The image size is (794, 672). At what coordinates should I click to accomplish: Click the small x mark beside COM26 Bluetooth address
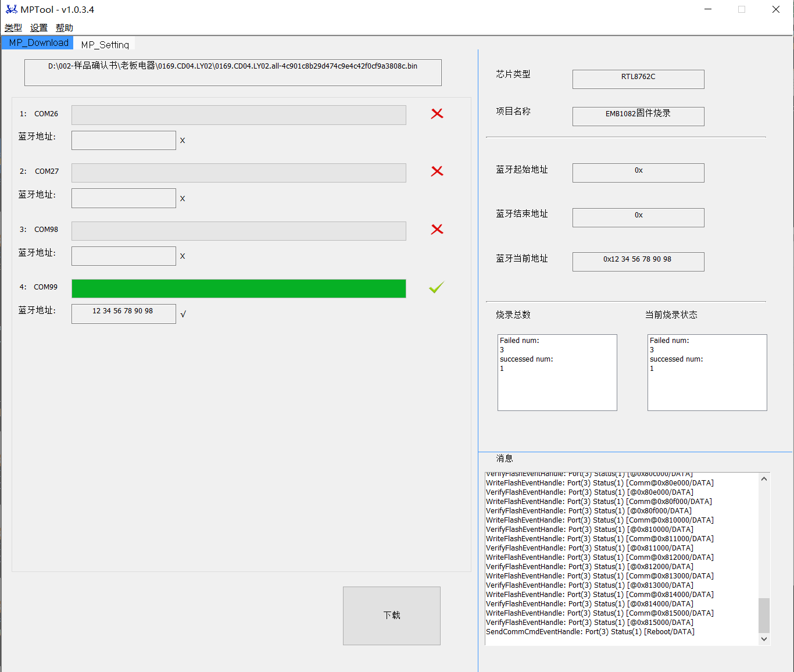[x=183, y=141]
